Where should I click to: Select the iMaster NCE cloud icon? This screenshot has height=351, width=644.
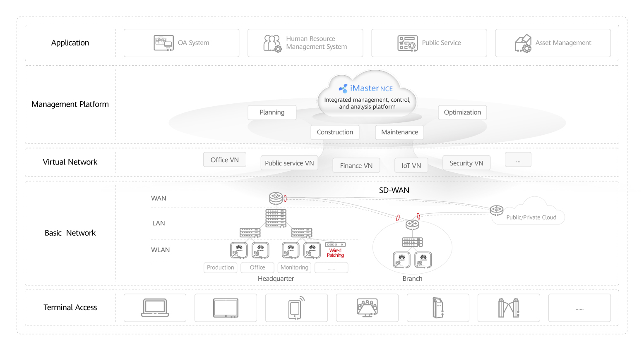(x=367, y=93)
